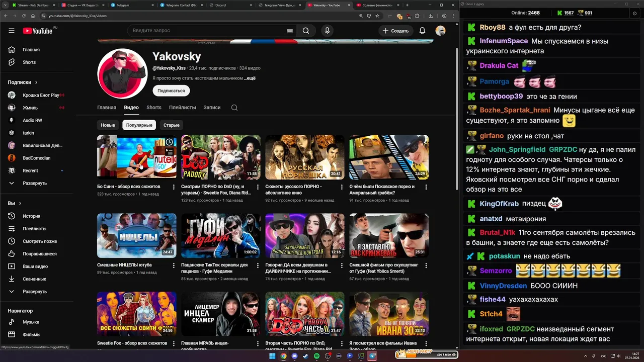The height and width of the screenshot is (362, 644).
Task: Open user Rboy88 in the chat window
Action: pyautogui.click(x=492, y=27)
